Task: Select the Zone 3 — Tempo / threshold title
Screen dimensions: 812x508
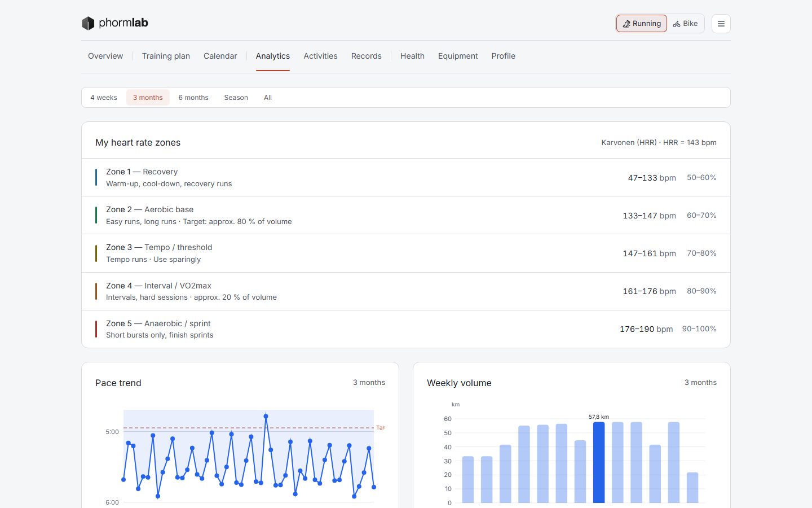Action: point(159,247)
